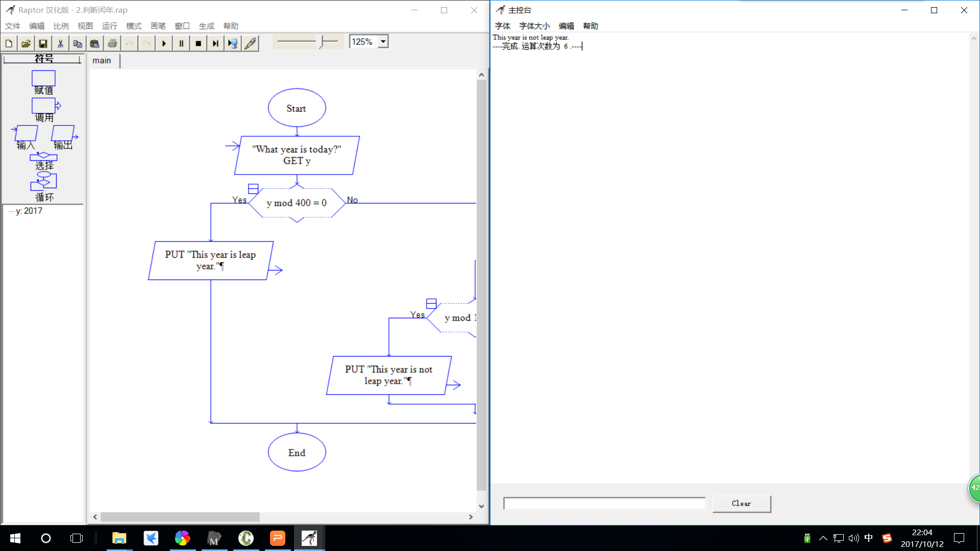
Task: Select the call symbol 调用
Action: pos(45,110)
